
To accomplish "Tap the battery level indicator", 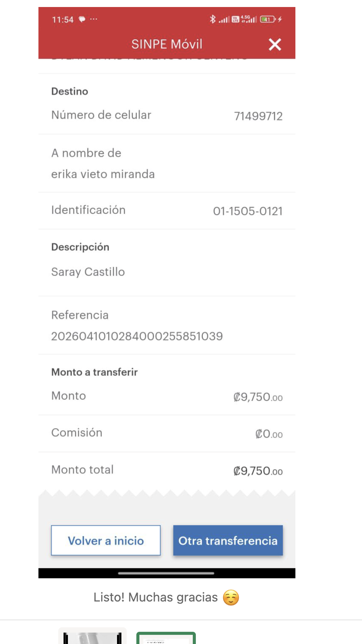I will click(x=267, y=19).
